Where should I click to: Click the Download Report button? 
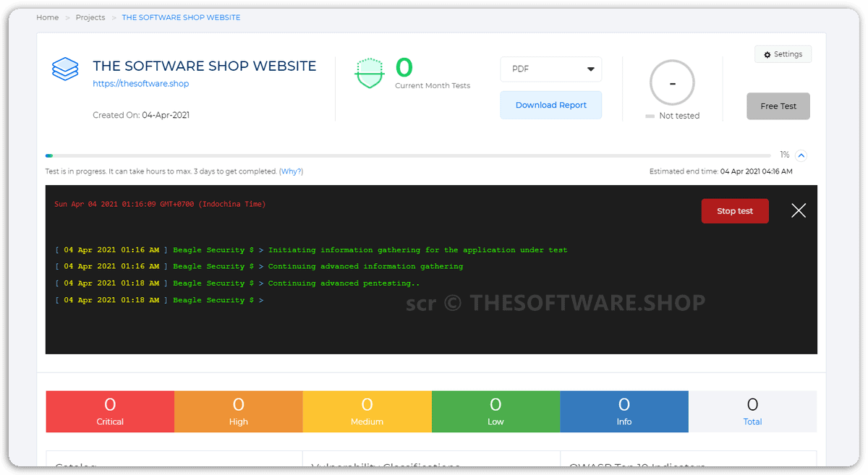[551, 106]
